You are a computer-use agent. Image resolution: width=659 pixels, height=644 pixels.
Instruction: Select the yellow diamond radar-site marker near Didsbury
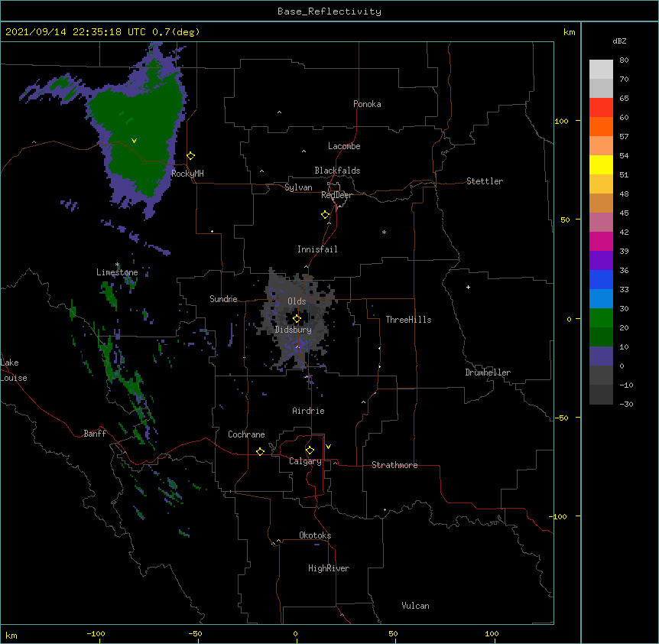point(297,319)
